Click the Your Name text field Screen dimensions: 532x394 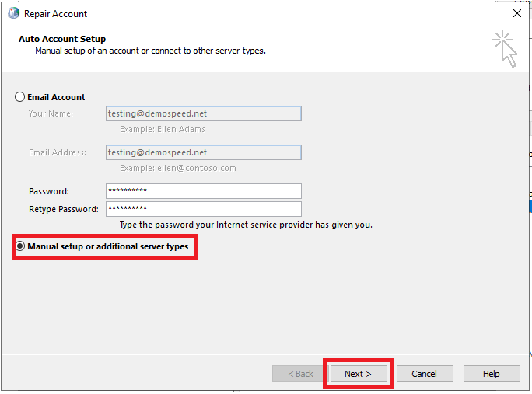[x=203, y=113]
